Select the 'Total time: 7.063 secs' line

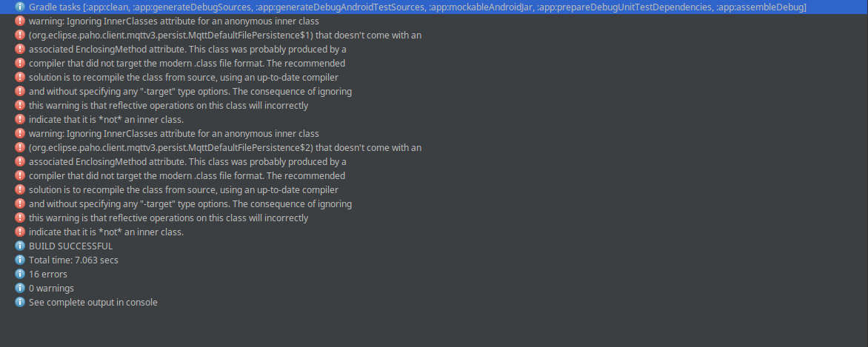point(73,260)
